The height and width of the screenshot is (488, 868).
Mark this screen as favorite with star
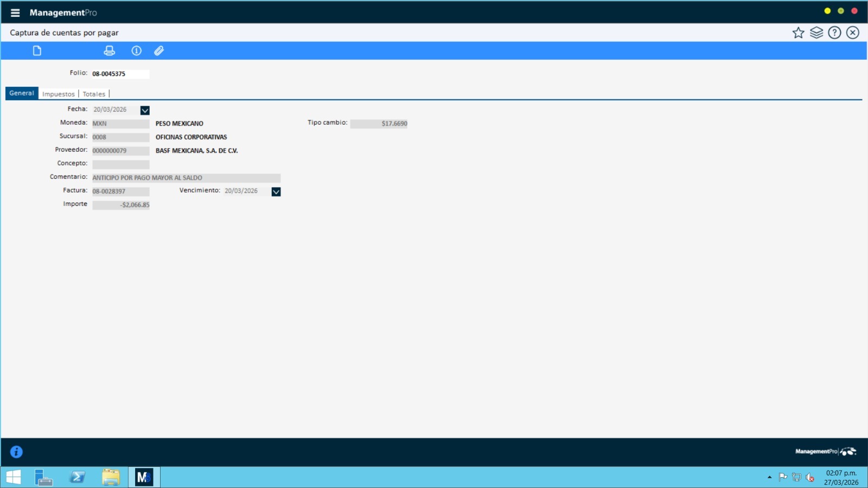798,33
